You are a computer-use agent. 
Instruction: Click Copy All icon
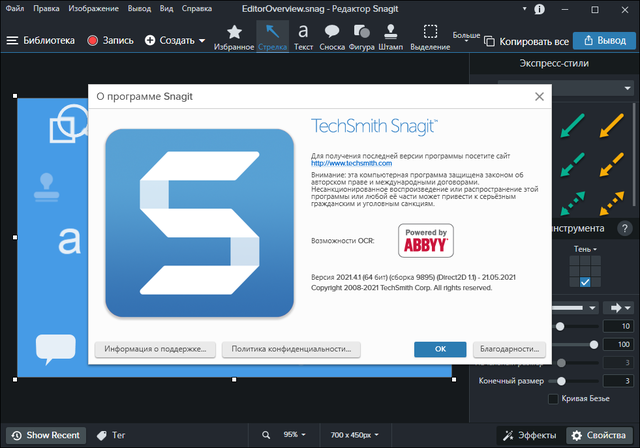click(489, 41)
